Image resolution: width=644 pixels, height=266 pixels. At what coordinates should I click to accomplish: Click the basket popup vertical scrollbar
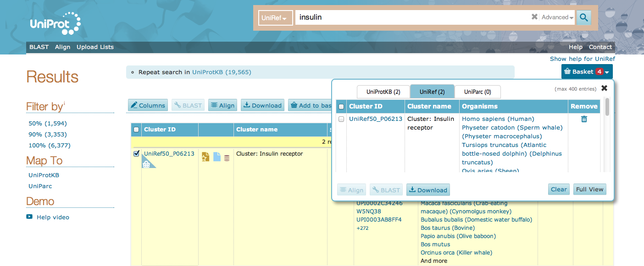(607, 107)
